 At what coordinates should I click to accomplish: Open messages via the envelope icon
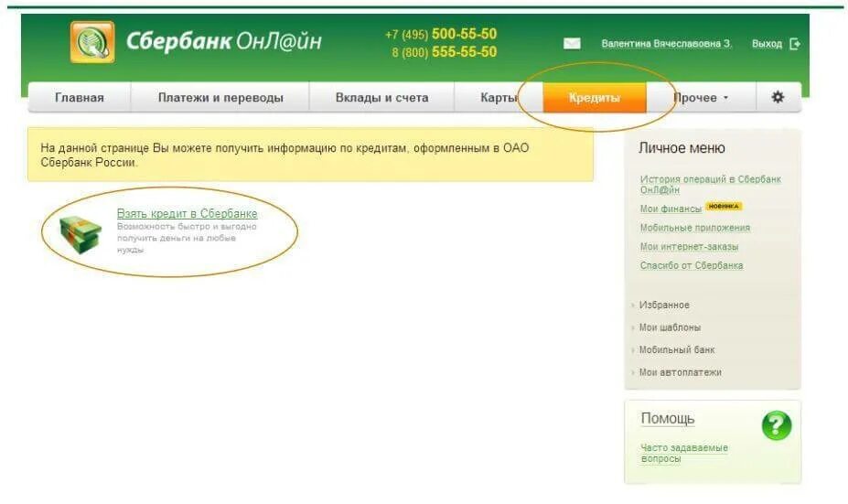[x=572, y=43]
